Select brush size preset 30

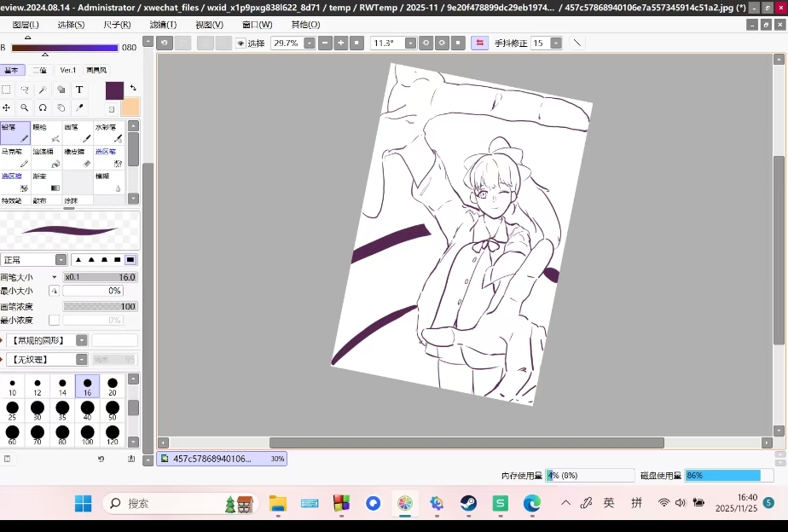point(37,411)
